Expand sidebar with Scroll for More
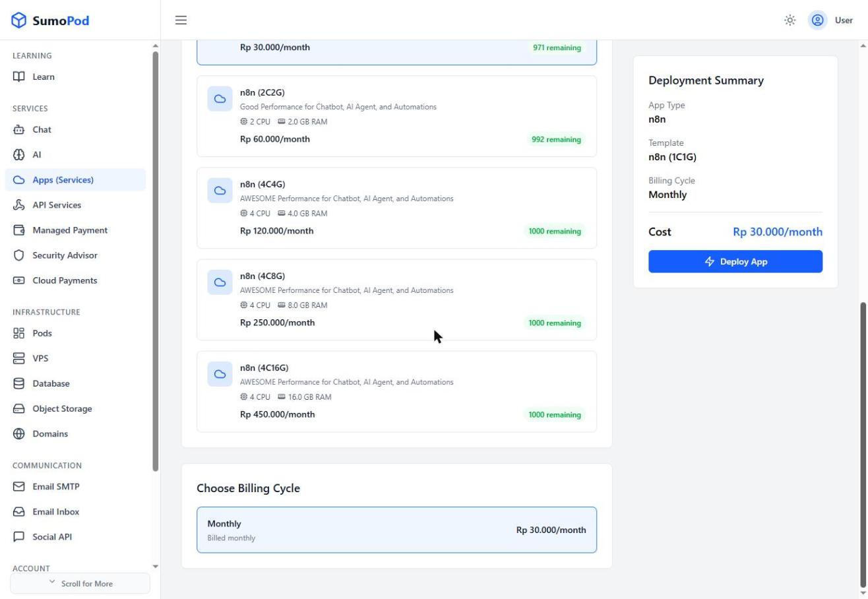Viewport: 868px width, 599px height. click(80, 583)
